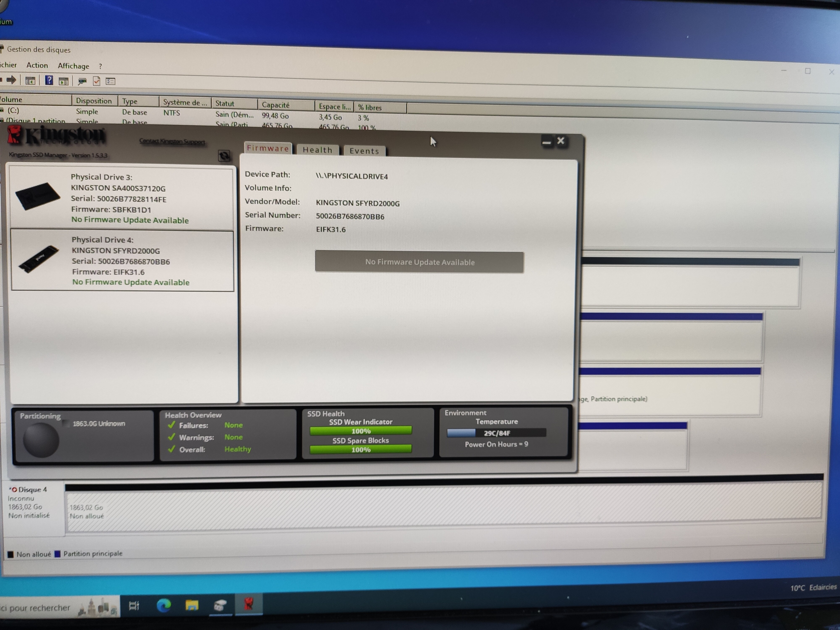
Task: Select the SA400S37120G drive thumbnail image
Action: click(38, 196)
